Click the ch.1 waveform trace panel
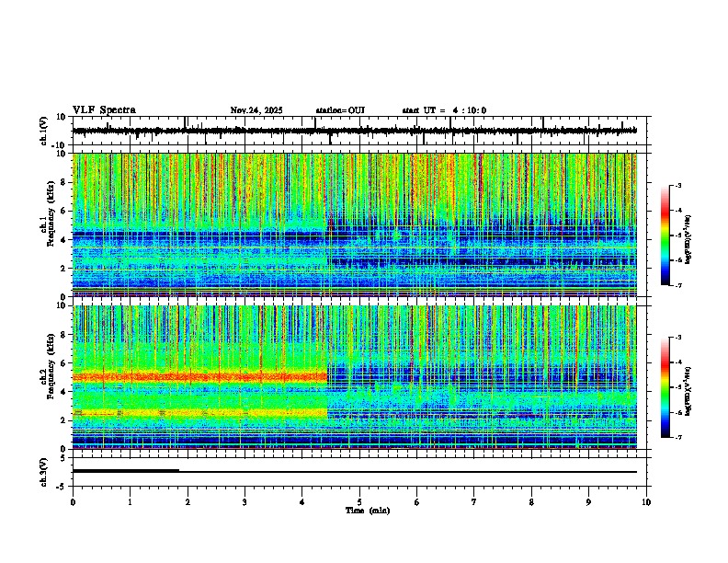The height and width of the screenshot is (563, 728). click(359, 131)
